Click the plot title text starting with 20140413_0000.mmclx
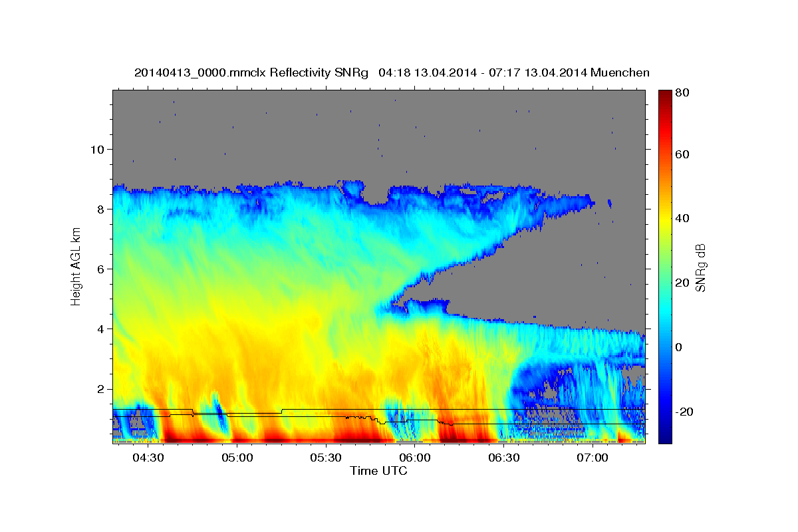 [392, 72]
